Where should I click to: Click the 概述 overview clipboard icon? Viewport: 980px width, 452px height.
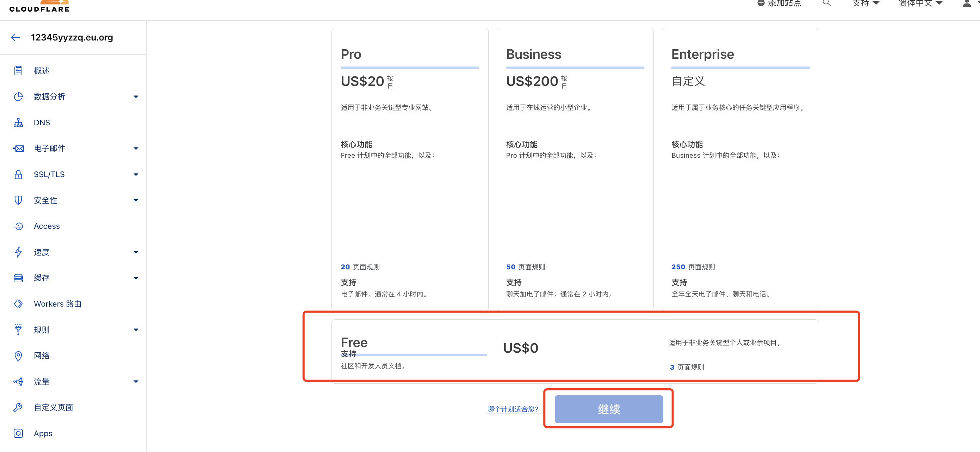point(18,71)
